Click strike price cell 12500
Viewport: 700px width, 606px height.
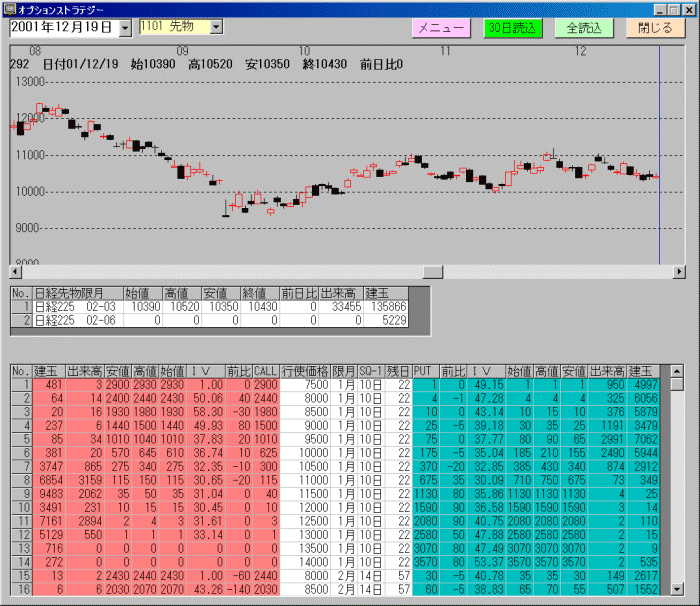click(x=305, y=521)
